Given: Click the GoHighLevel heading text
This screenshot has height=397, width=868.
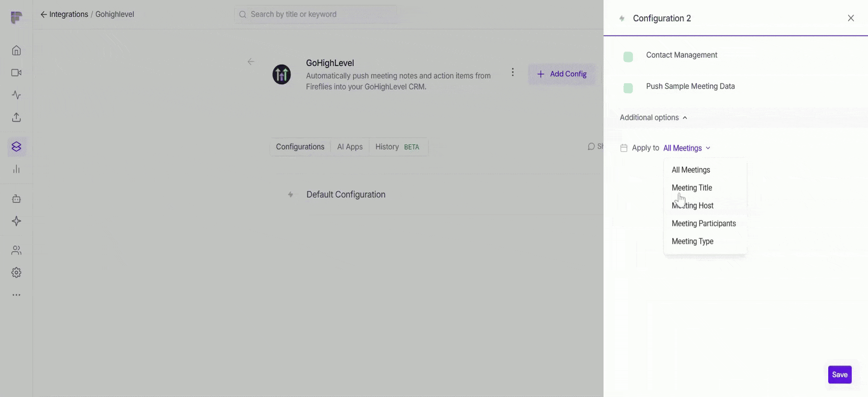Looking at the screenshot, I should [330, 63].
